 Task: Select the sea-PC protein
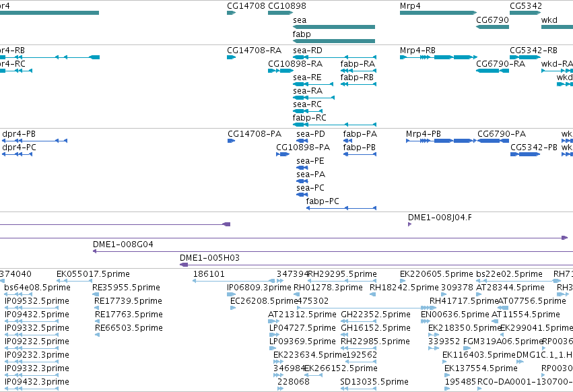pyautogui.click(x=302, y=195)
